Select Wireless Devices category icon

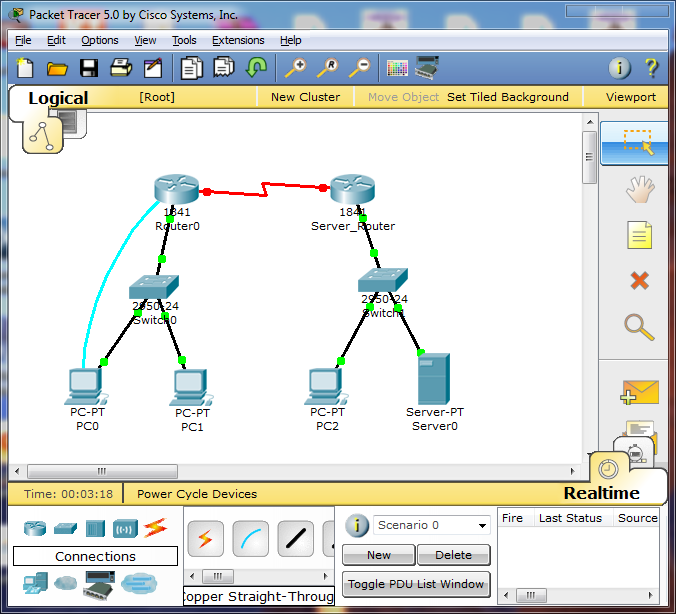125,529
